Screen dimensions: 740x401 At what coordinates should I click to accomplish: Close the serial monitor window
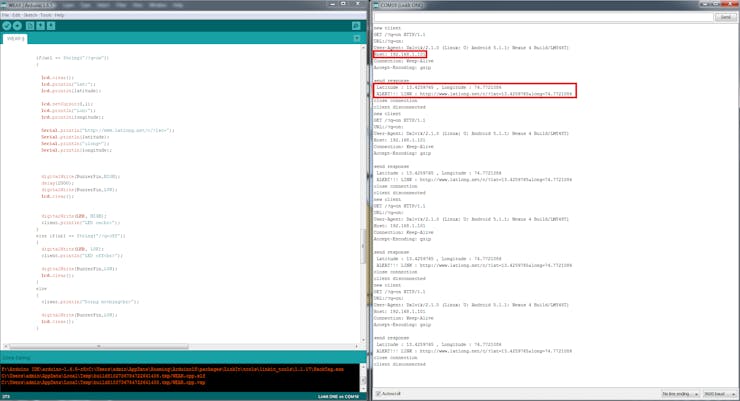coord(730,4)
